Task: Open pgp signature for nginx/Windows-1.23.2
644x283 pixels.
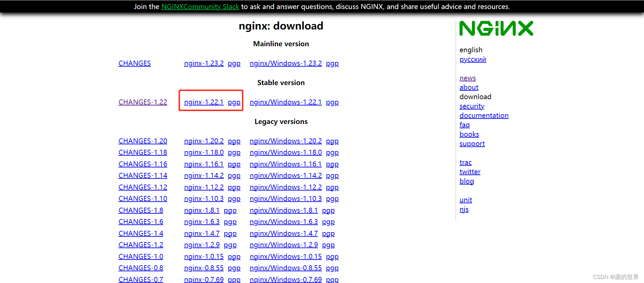Action: click(x=332, y=63)
